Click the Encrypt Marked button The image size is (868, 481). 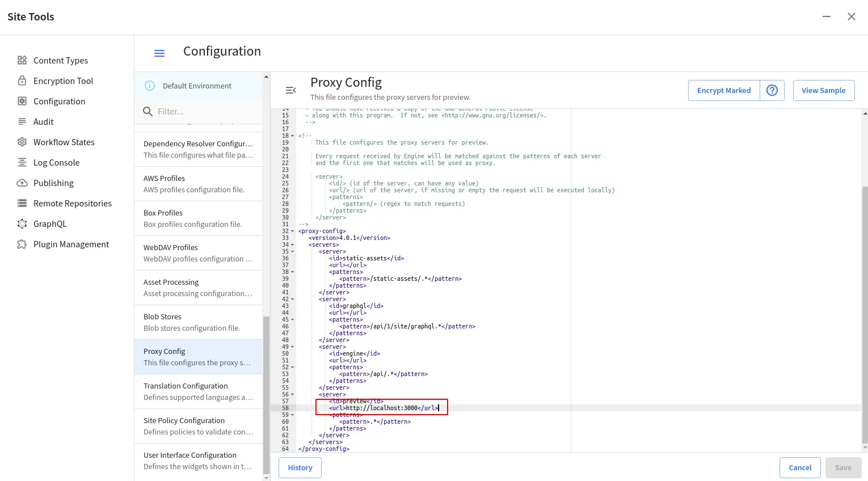(x=723, y=90)
